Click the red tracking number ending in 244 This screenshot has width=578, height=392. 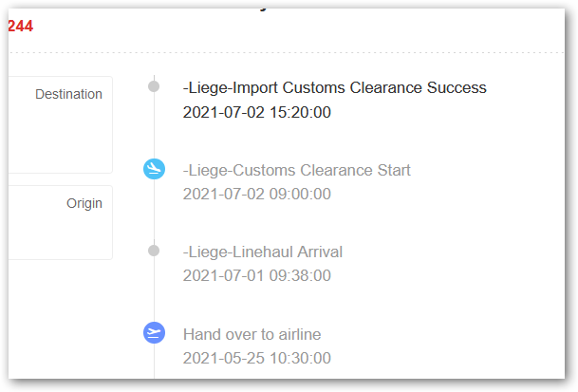[x=19, y=27]
